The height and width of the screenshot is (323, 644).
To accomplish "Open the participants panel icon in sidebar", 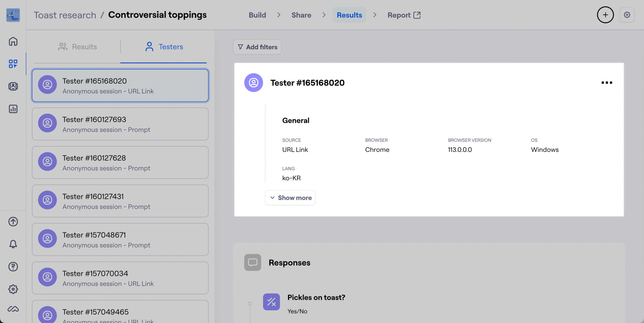I will (13, 86).
